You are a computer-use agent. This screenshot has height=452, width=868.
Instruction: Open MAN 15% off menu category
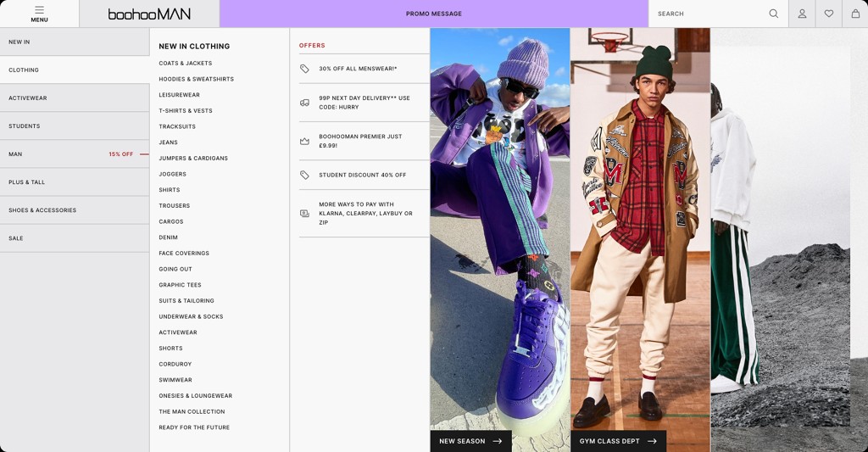tap(75, 154)
